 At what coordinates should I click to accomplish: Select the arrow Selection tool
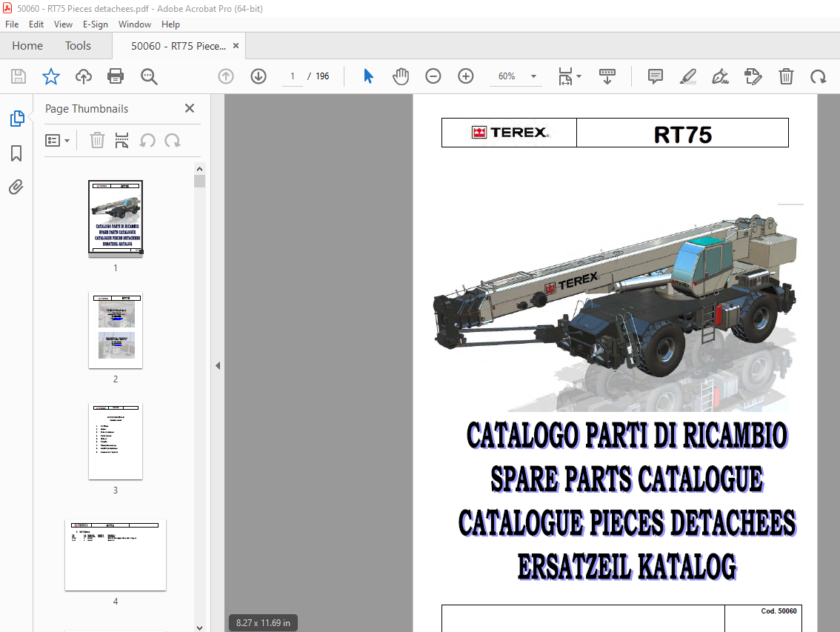click(x=369, y=76)
